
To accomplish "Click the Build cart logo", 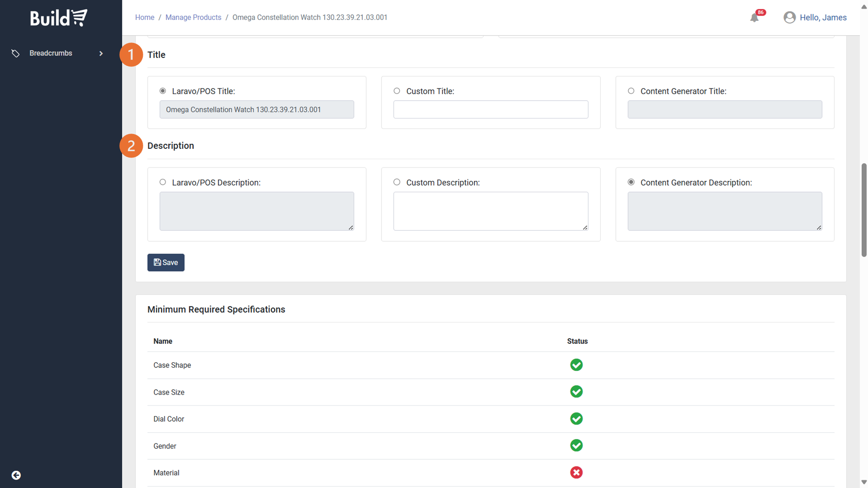I will (59, 18).
